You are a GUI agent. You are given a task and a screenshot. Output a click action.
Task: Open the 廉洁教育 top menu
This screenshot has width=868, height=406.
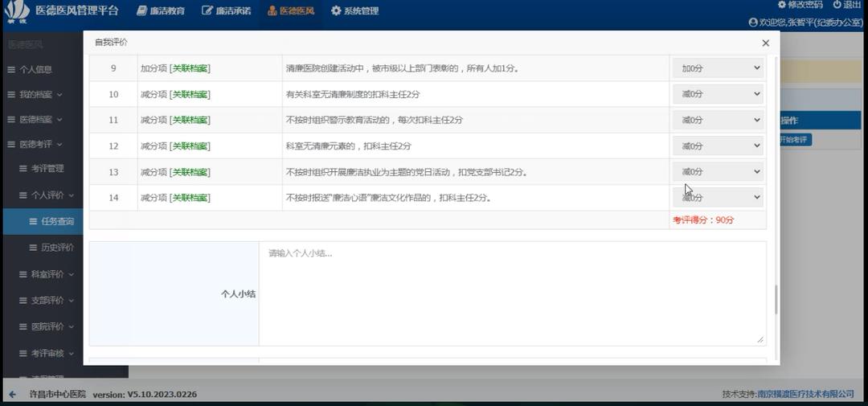pyautogui.click(x=161, y=10)
